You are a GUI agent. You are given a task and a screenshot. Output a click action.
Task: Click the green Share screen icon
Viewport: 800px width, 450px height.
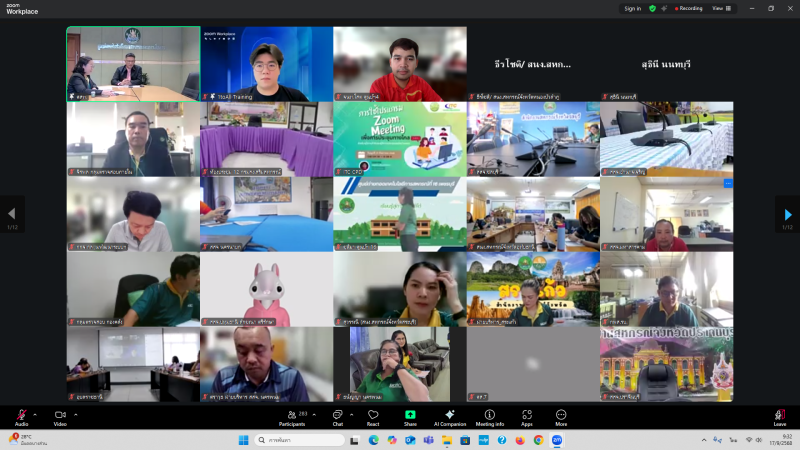tap(410, 415)
